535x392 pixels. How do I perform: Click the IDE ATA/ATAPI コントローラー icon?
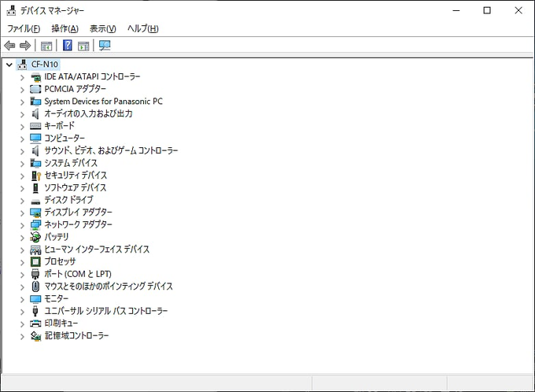[x=35, y=77]
